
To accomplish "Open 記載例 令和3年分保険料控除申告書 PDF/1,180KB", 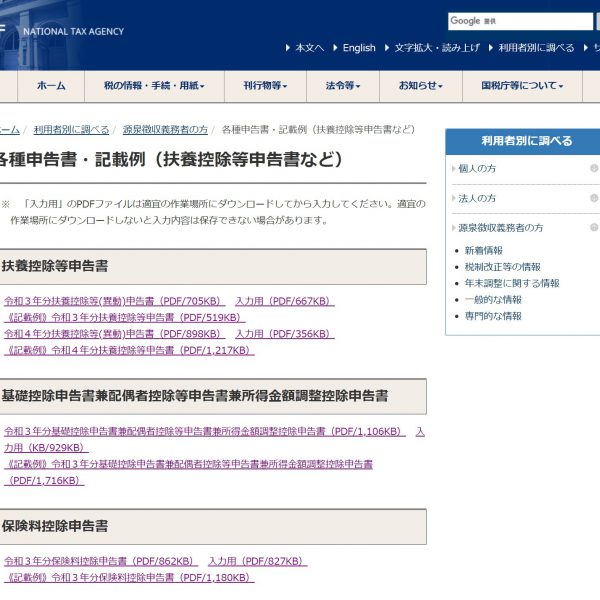I will (x=129, y=578).
